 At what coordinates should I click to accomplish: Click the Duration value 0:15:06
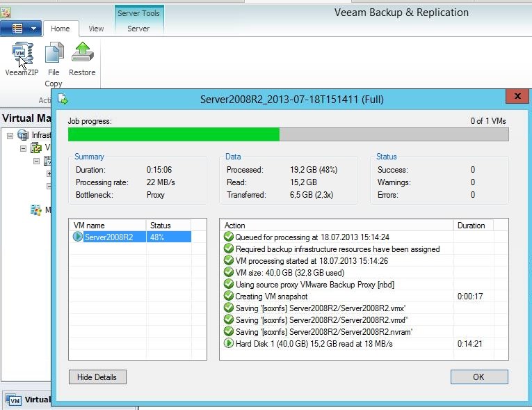click(x=159, y=170)
